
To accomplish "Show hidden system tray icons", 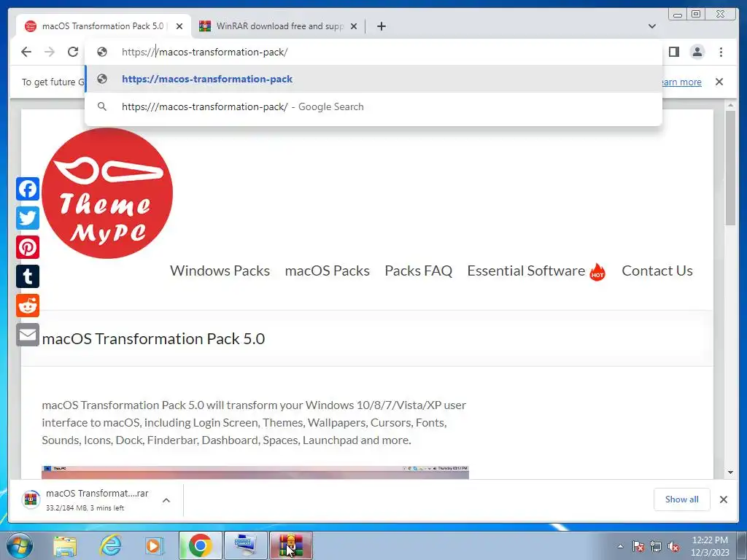I will [620, 546].
